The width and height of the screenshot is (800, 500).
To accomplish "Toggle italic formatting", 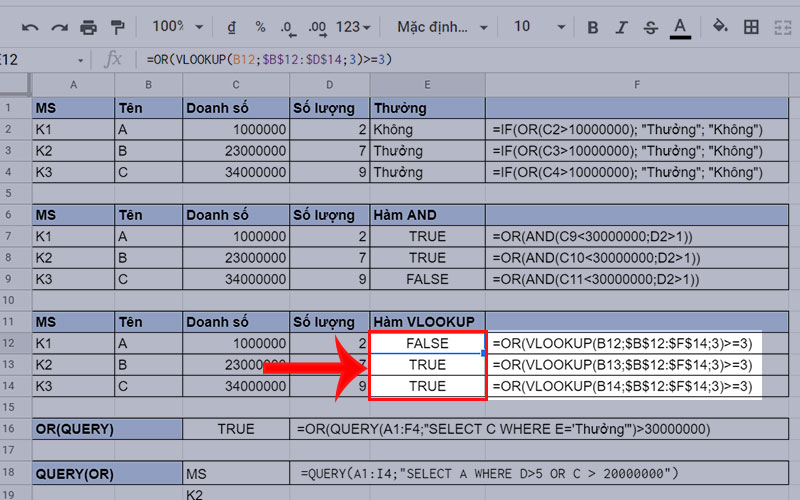I will coord(622,26).
